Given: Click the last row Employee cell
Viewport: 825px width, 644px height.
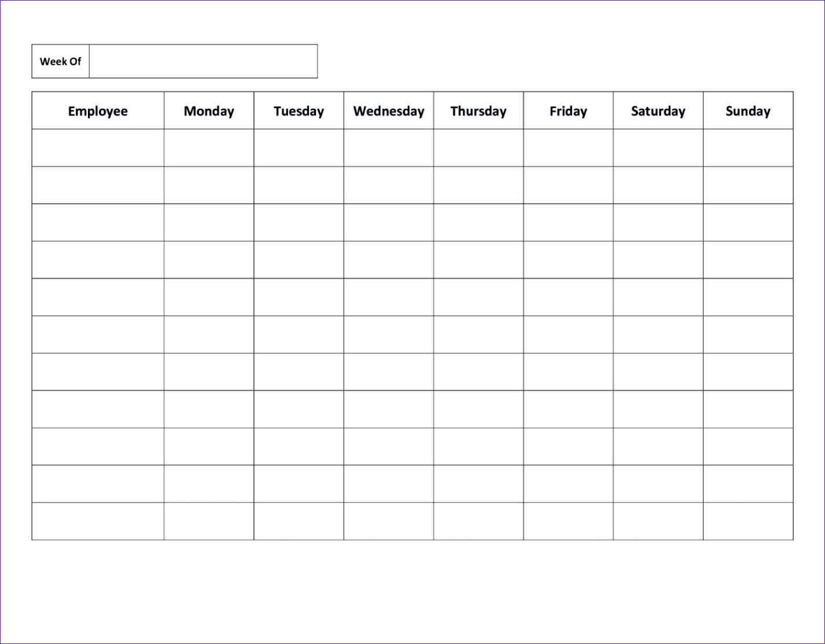Looking at the screenshot, I should tap(98, 521).
